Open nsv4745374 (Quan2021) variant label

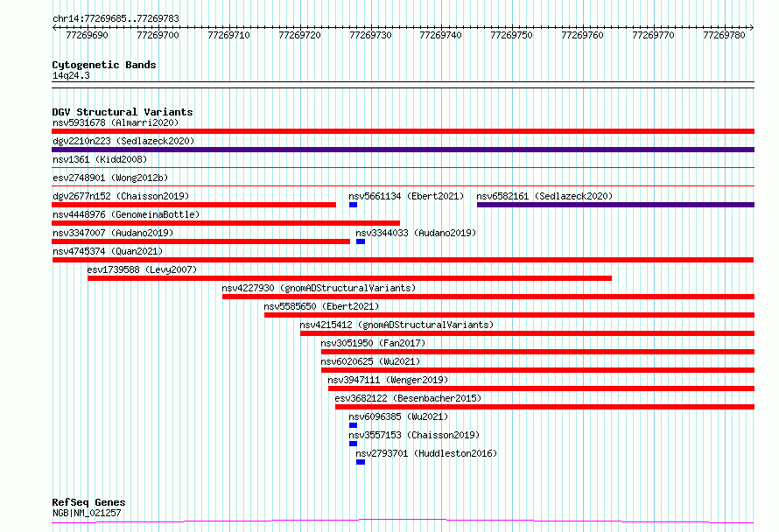[108, 251]
